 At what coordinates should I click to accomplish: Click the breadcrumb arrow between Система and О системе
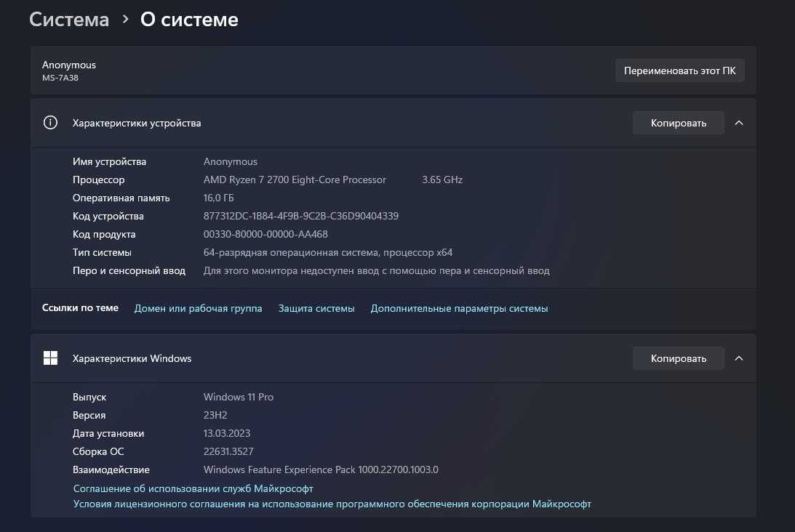[x=125, y=19]
